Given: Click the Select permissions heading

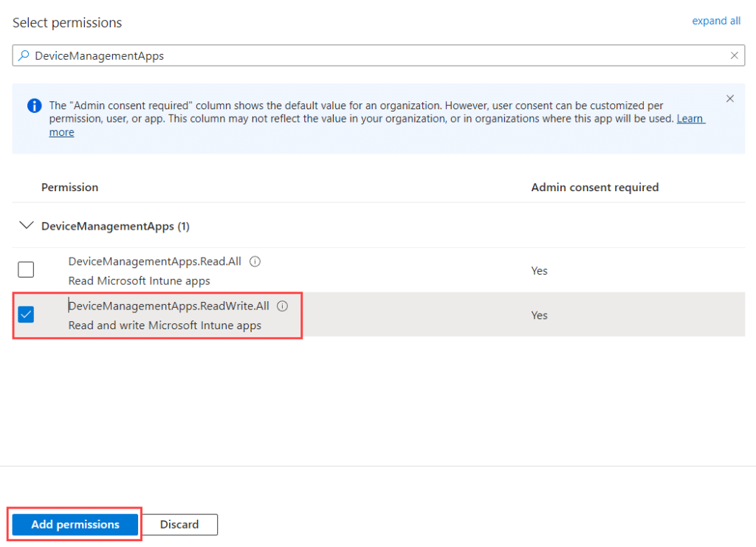Looking at the screenshot, I should 67,23.
